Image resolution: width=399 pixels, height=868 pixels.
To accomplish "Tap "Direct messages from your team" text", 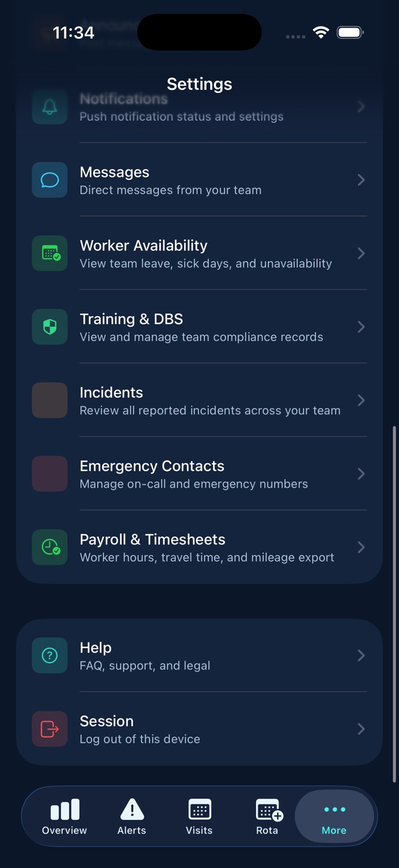I will [171, 190].
